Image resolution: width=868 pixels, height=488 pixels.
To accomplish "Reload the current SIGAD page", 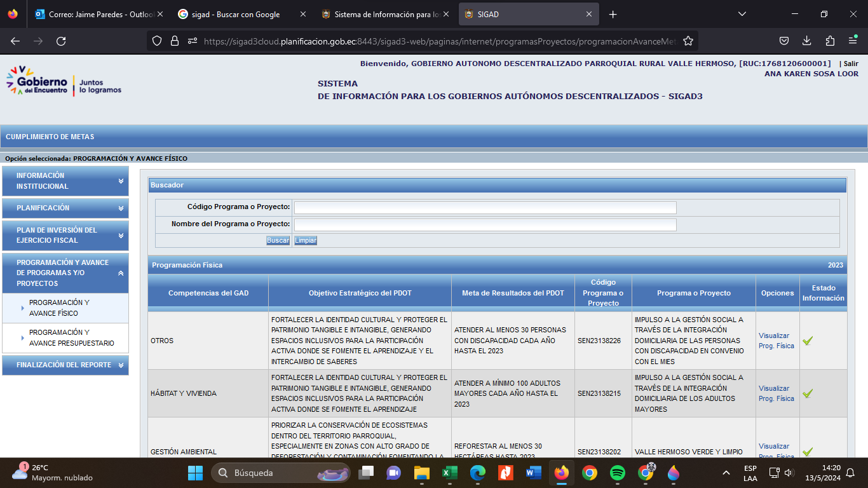I will (x=61, y=41).
